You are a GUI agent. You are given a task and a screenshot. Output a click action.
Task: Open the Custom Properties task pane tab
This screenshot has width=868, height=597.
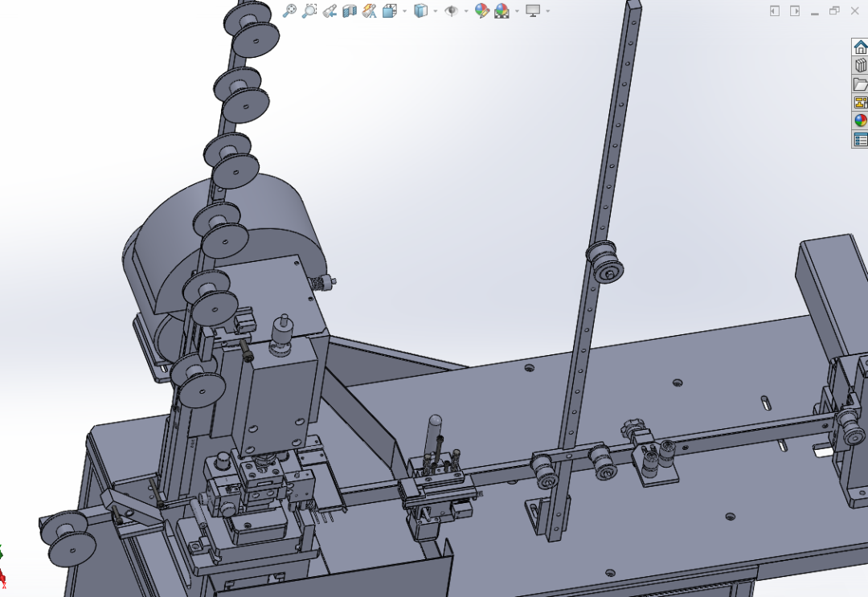pyautogui.click(x=860, y=139)
